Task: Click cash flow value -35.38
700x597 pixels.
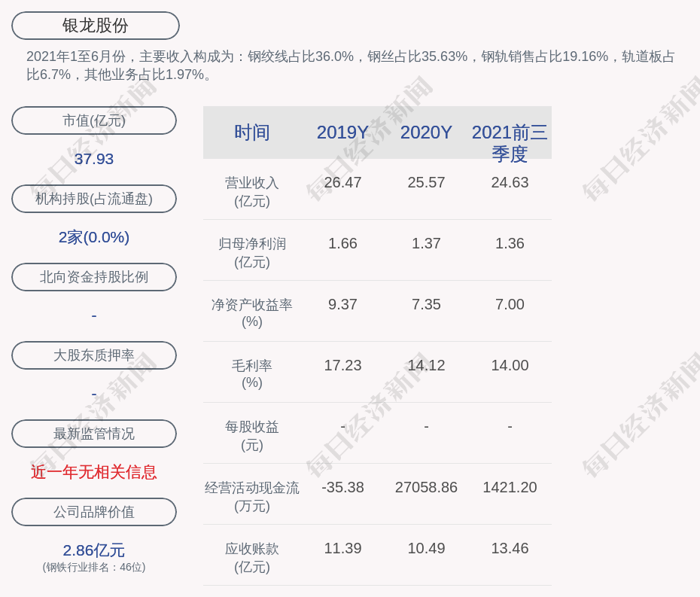Action: point(342,487)
